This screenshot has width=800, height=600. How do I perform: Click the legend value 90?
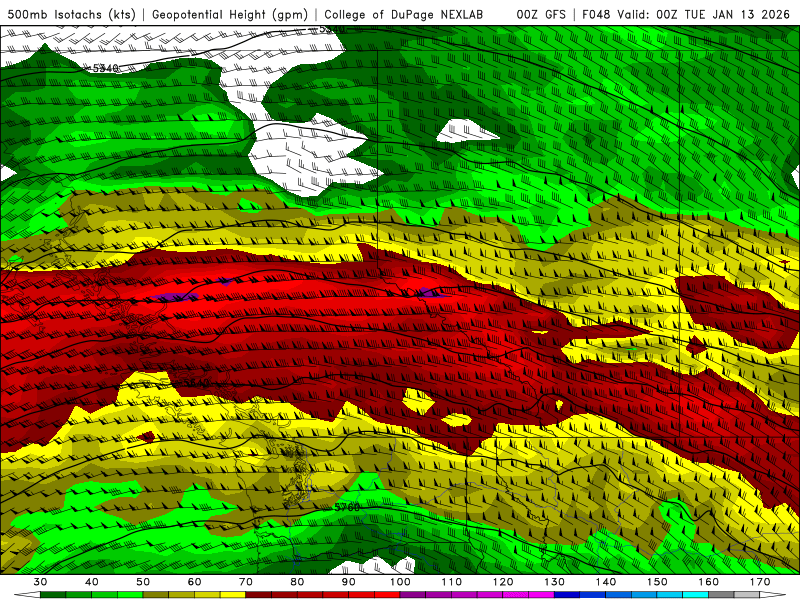click(x=349, y=582)
